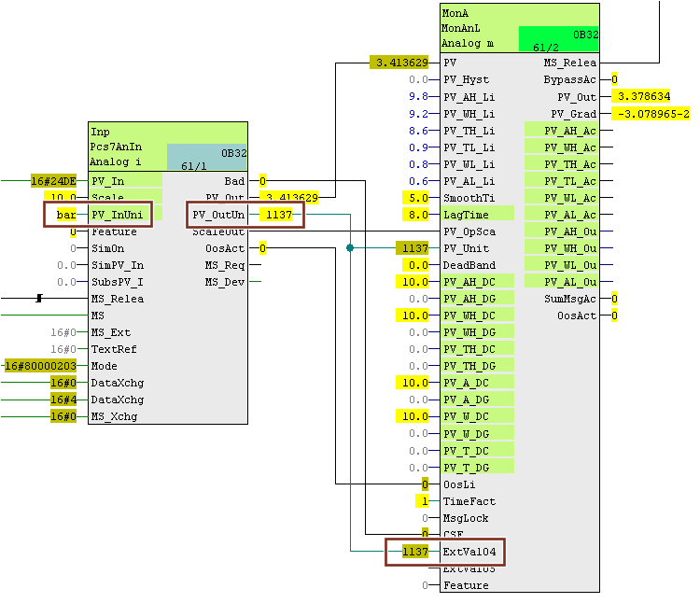The image size is (700, 603).
Task: Click the teal OB32 61/1 run sequence box
Action: pos(206,157)
